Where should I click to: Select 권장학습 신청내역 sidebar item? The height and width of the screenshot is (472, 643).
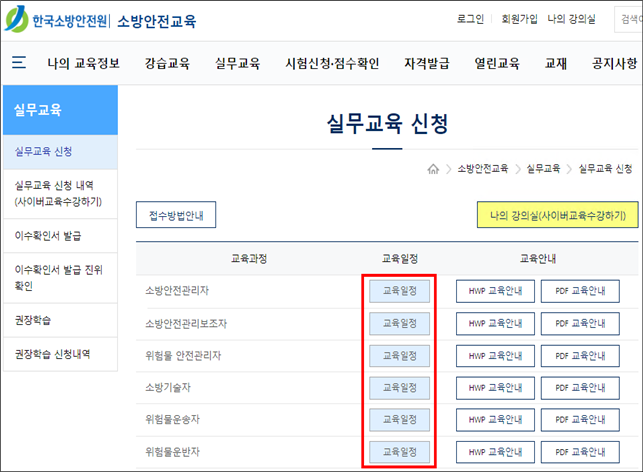coord(60,354)
